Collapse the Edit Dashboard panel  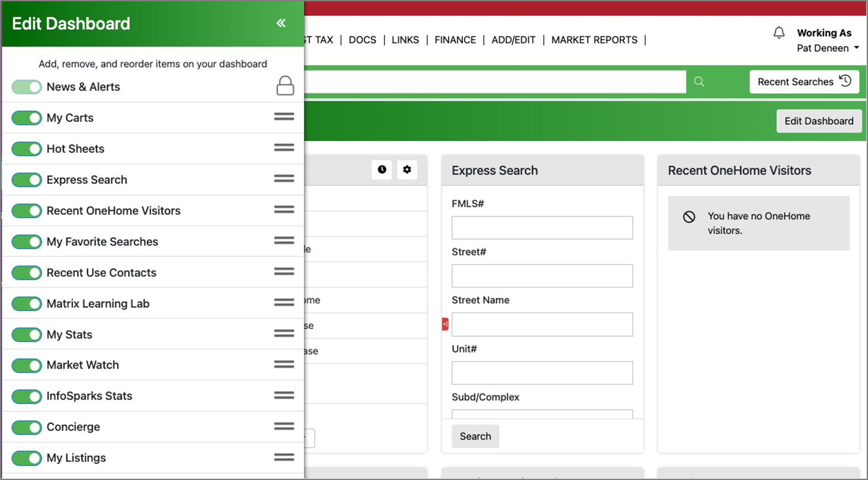[x=281, y=23]
